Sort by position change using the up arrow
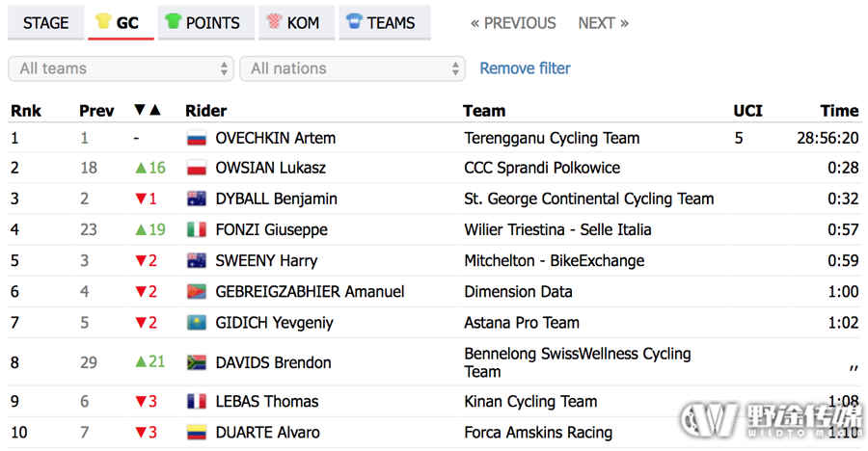This screenshot has width=868, height=451. coord(155,110)
